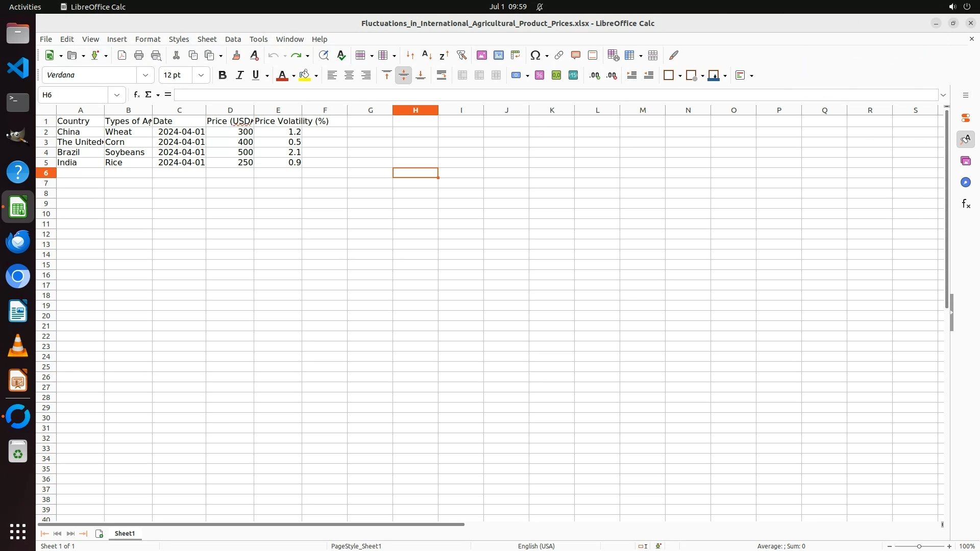This screenshot has height=551, width=980.
Task: Click the Sort Ascending toolbar icon
Action: (x=427, y=55)
